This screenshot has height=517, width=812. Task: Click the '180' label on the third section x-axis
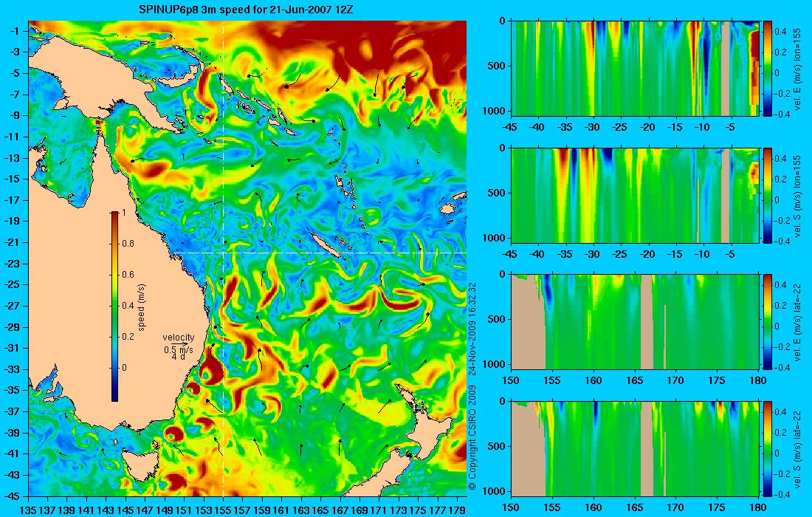pyautogui.click(x=758, y=381)
